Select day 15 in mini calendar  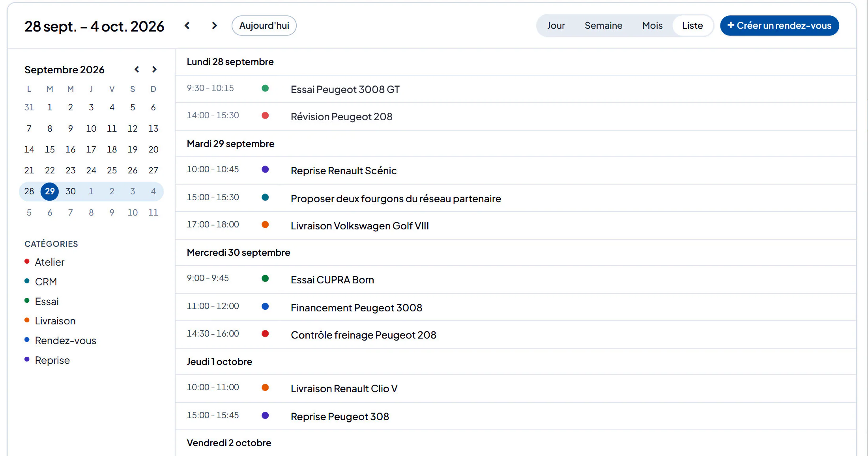tap(50, 149)
